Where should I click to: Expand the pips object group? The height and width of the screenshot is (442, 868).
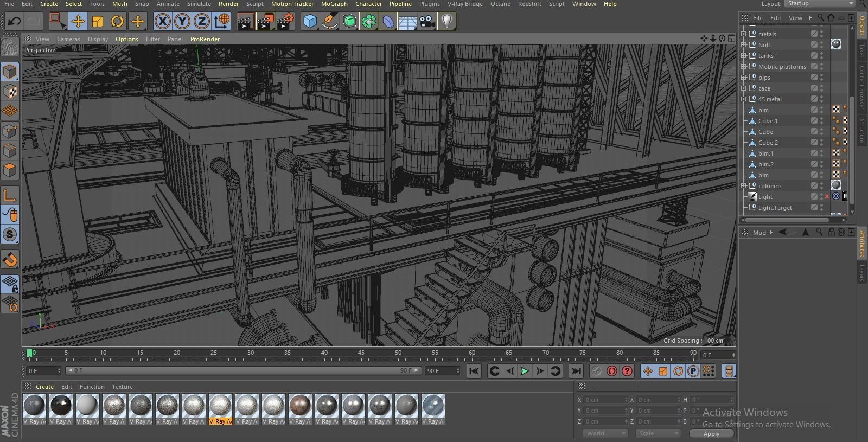pyautogui.click(x=744, y=77)
